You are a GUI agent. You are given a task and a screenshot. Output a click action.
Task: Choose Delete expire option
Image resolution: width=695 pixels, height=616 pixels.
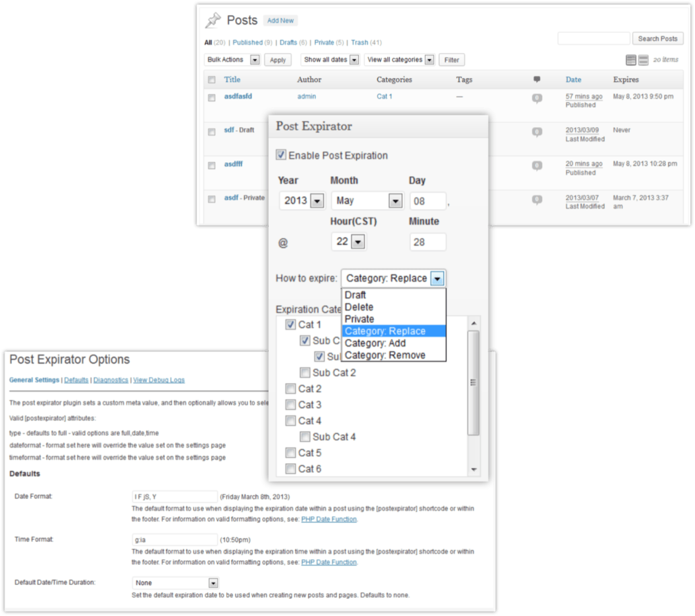(394, 306)
